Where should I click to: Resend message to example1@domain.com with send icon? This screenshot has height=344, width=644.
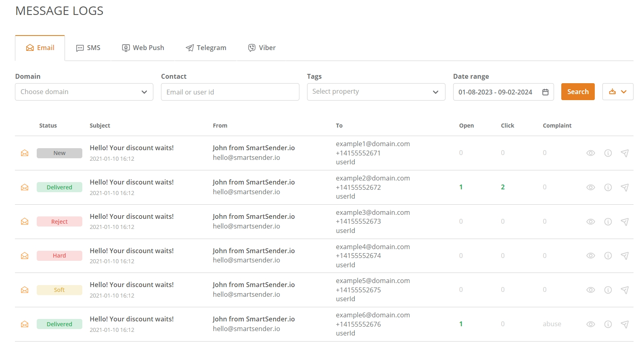(x=625, y=153)
